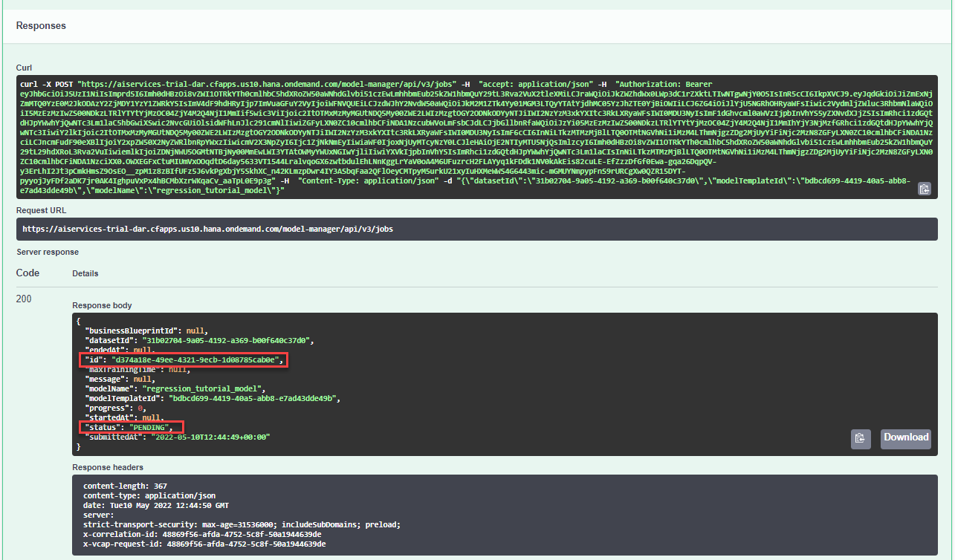Click the content-type: application/json header
Image resolution: width=955 pixels, height=560 pixels.
click(149, 495)
